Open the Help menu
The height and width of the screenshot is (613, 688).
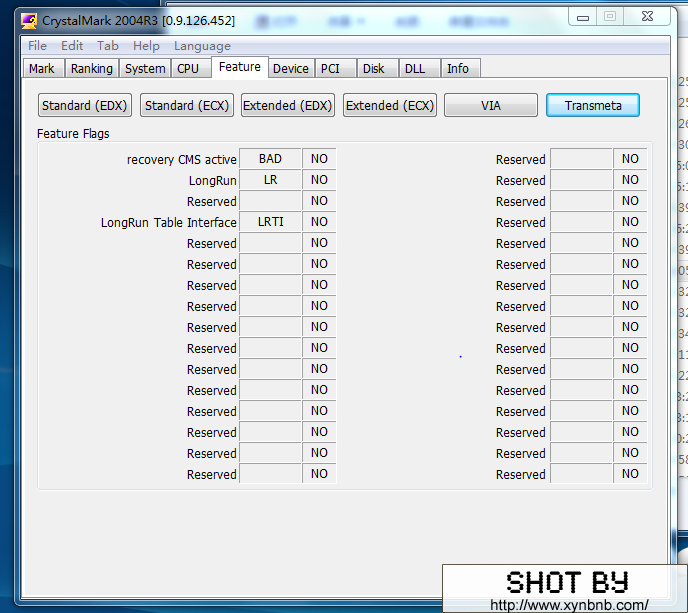pos(147,46)
